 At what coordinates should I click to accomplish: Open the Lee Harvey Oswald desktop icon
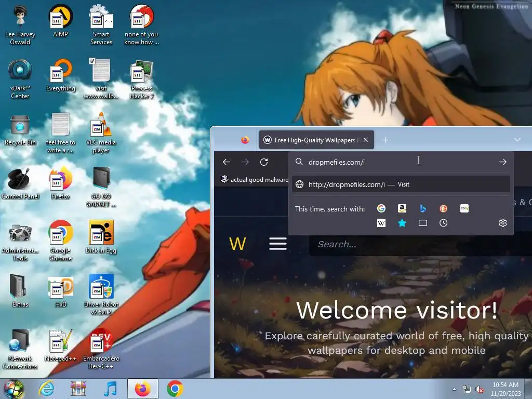pos(20,24)
